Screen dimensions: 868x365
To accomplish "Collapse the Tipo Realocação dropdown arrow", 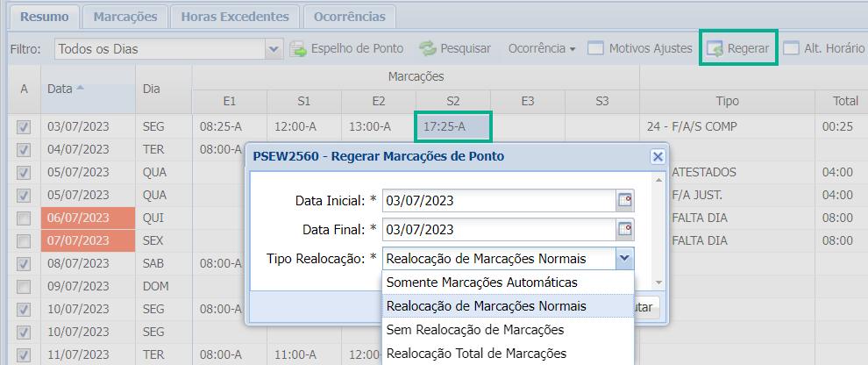I will 625,258.
